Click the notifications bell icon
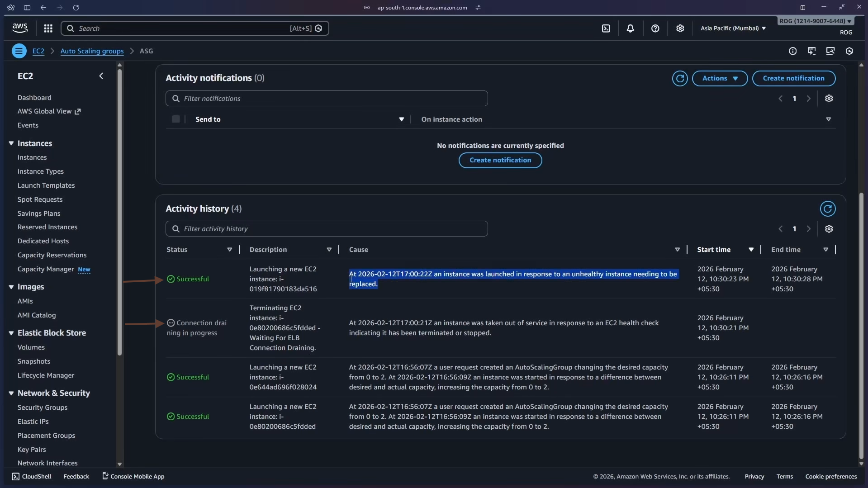Screen dimensions: 868x488 click(631, 28)
